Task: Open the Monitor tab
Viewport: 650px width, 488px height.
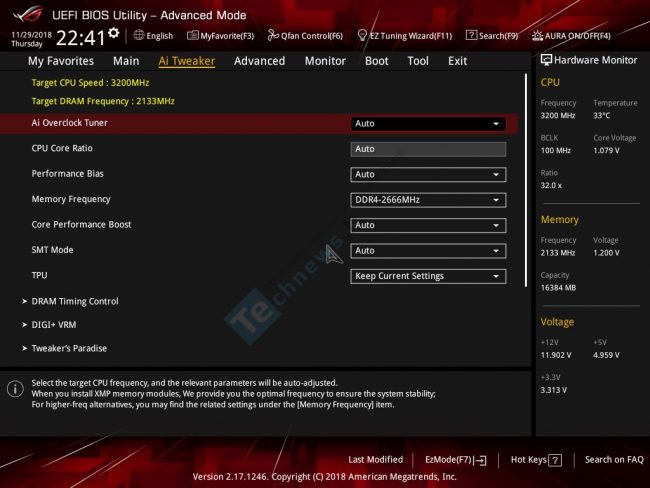Action: click(325, 61)
